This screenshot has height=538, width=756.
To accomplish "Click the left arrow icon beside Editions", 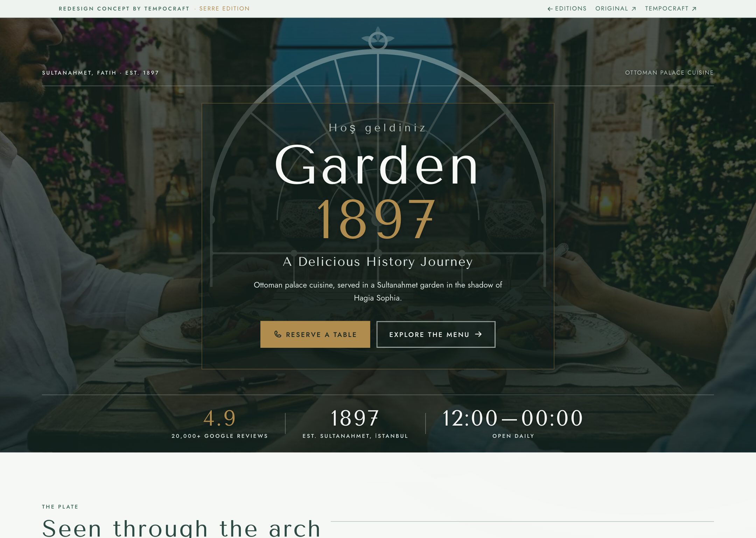I will (550, 9).
